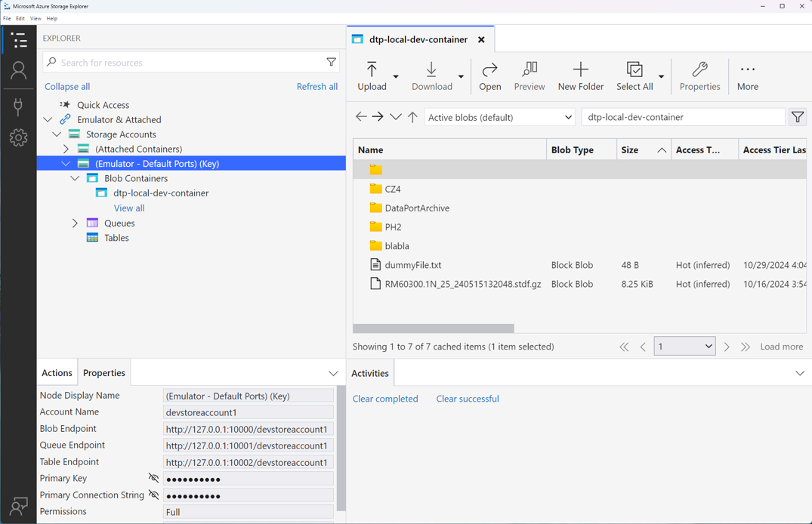Screen dimensions: 812x524
Task: Upload a file using the Upload toolbar icon
Action: (x=372, y=76)
